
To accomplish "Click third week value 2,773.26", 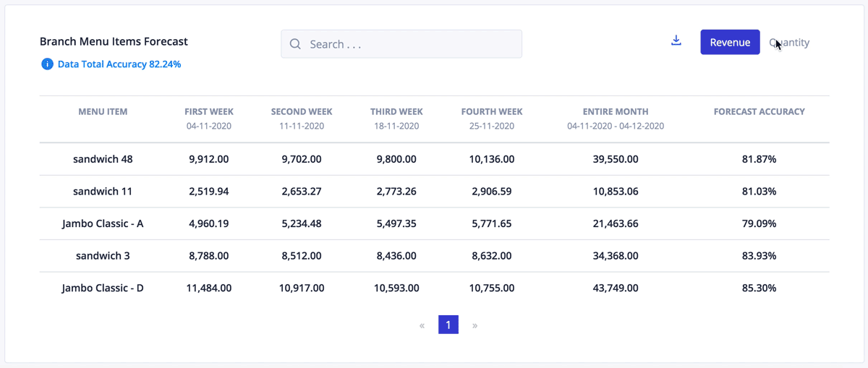I will point(396,192).
